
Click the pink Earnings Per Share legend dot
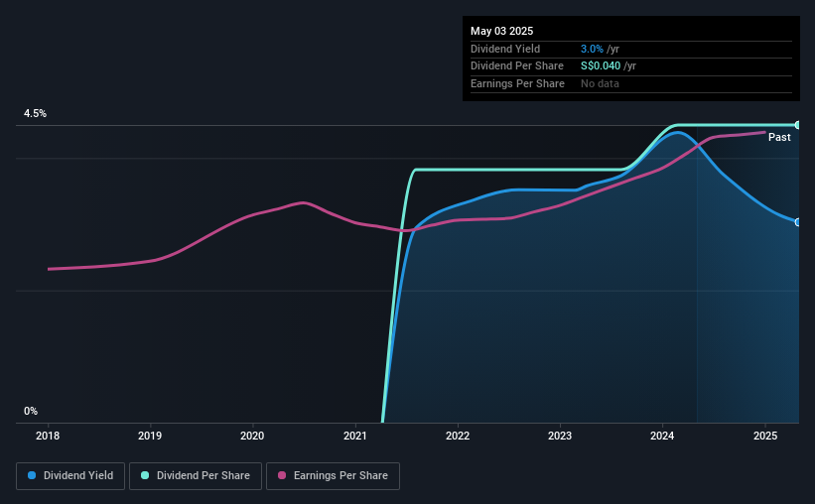coord(282,475)
